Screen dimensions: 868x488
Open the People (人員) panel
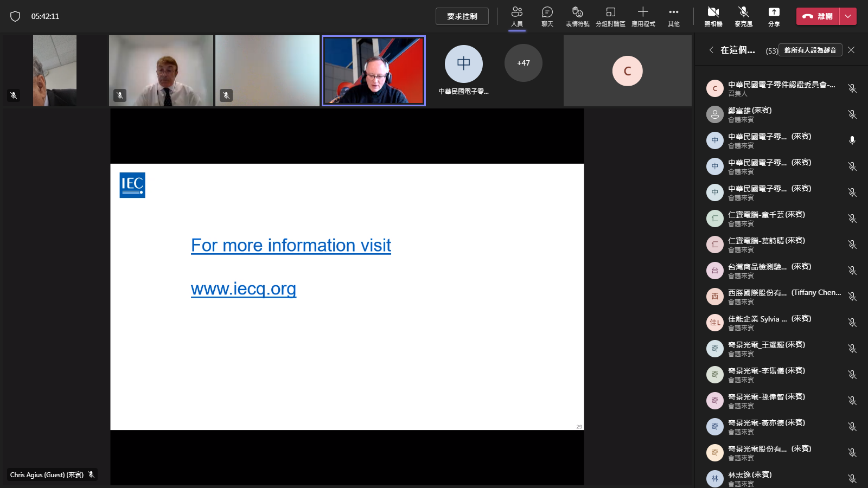[517, 16]
